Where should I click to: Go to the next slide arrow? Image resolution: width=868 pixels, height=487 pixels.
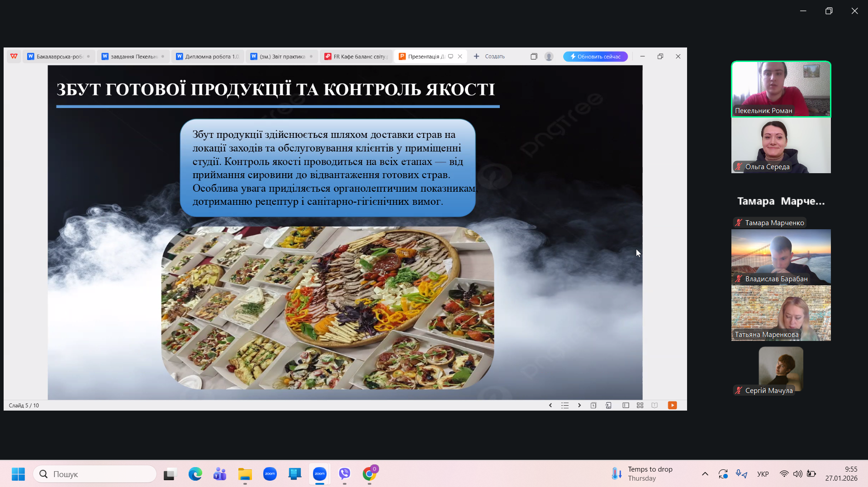pos(579,405)
